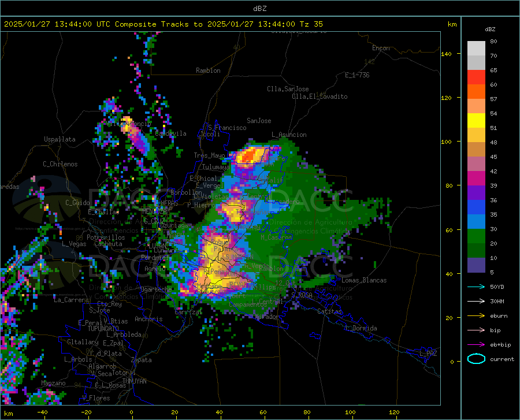Click the 'Clla.El_Cavadito' map label
This screenshot has height=420, width=520.
pyautogui.click(x=320, y=96)
